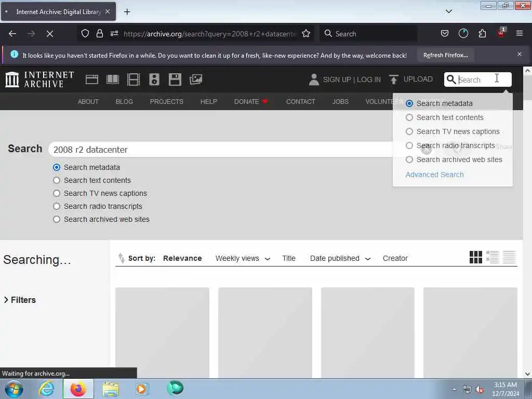The image size is (532, 399).
Task: Open the Audio speaker icon
Action: (x=154, y=79)
